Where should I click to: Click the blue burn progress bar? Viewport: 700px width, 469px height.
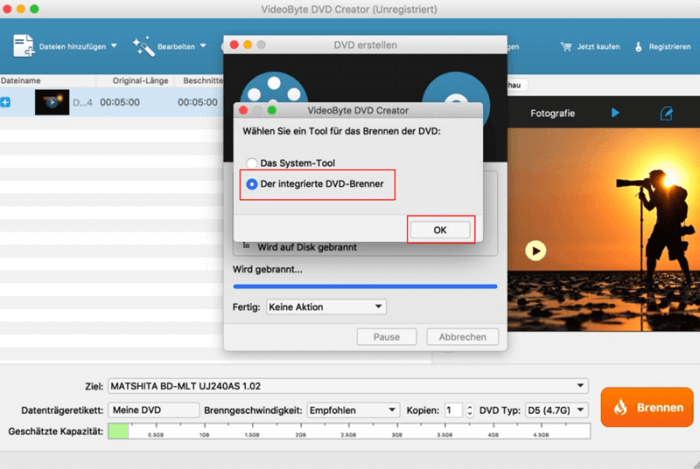(365, 286)
